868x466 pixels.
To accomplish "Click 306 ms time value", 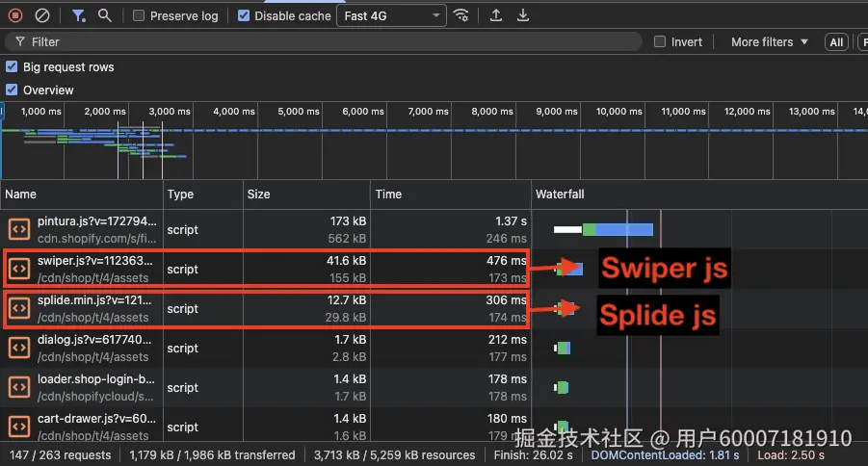I will coord(506,300).
